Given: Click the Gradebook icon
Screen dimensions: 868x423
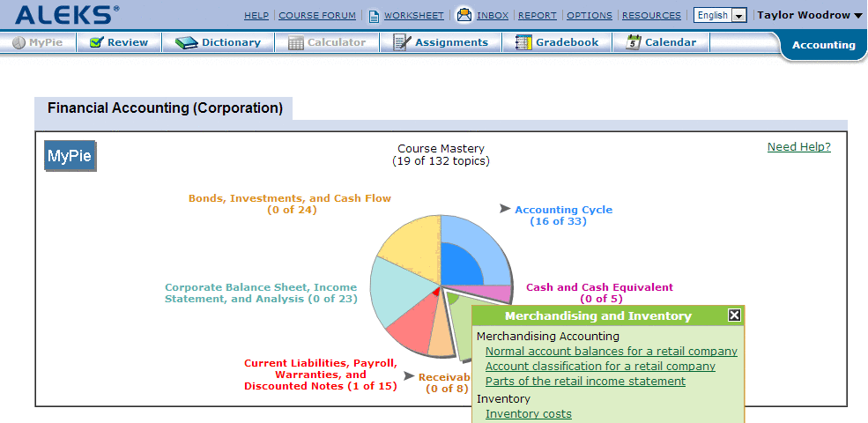Looking at the screenshot, I should coord(523,42).
